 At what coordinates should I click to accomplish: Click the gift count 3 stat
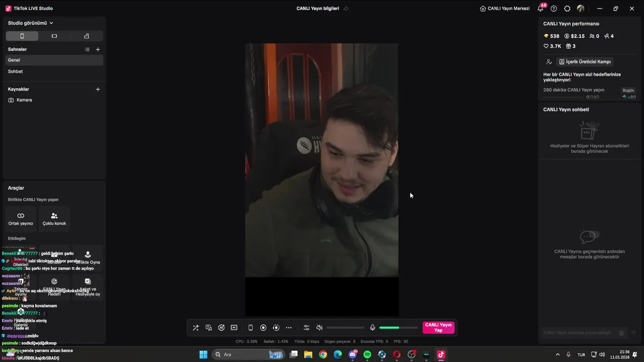[571, 46]
